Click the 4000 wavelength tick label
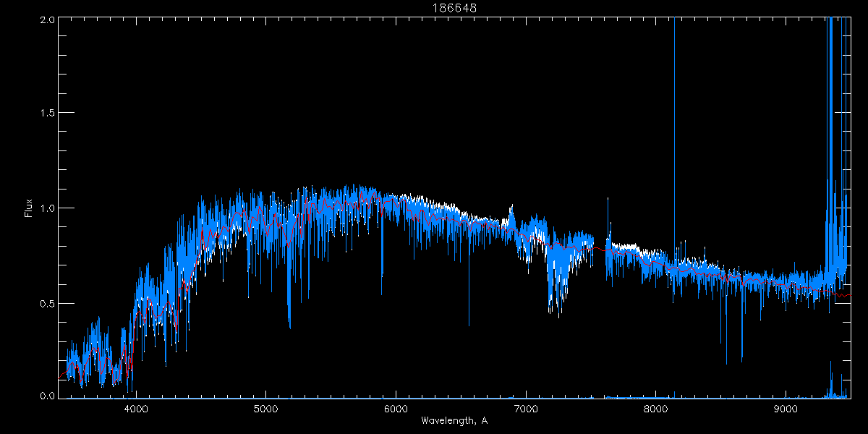The height and width of the screenshot is (434, 868). tap(136, 409)
